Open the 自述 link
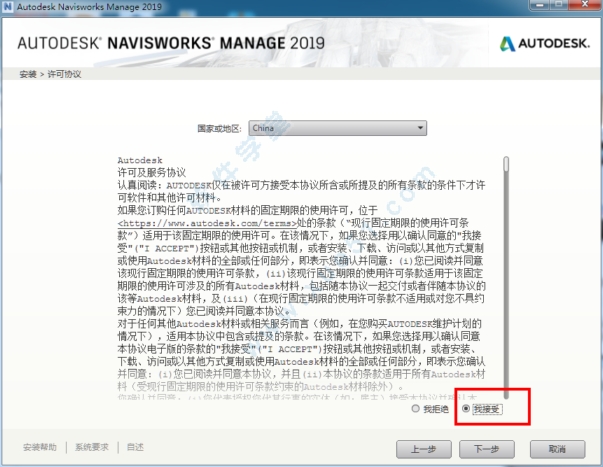 tap(135, 447)
